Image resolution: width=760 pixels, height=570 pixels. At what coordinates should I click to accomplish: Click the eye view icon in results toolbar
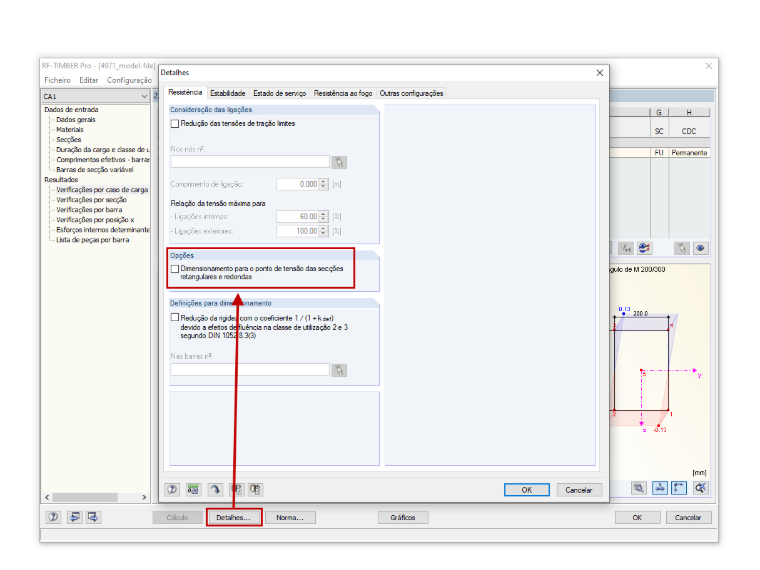(700, 248)
